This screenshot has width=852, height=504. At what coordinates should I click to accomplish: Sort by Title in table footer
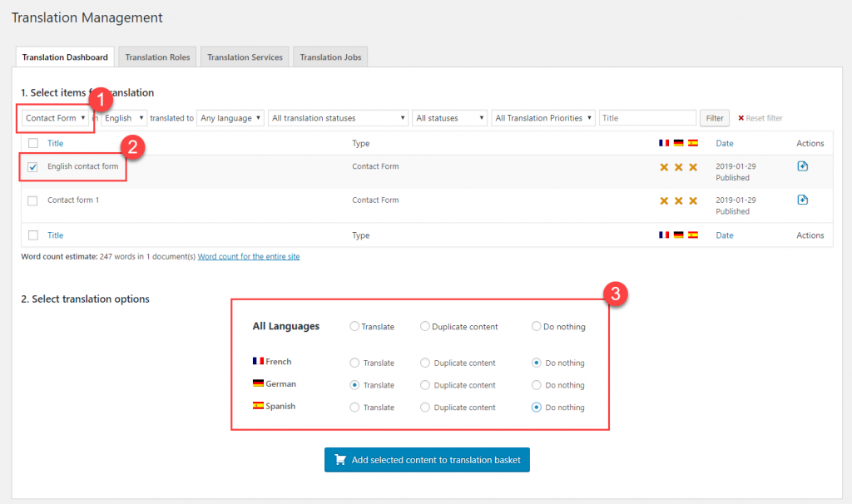tap(56, 235)
